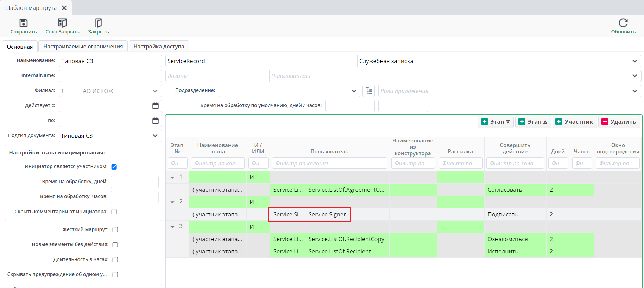This screenshot has width=644, height=288.
Task: Enable Жесткий маршрут checkbox
Action: click(x=115, y=230)
